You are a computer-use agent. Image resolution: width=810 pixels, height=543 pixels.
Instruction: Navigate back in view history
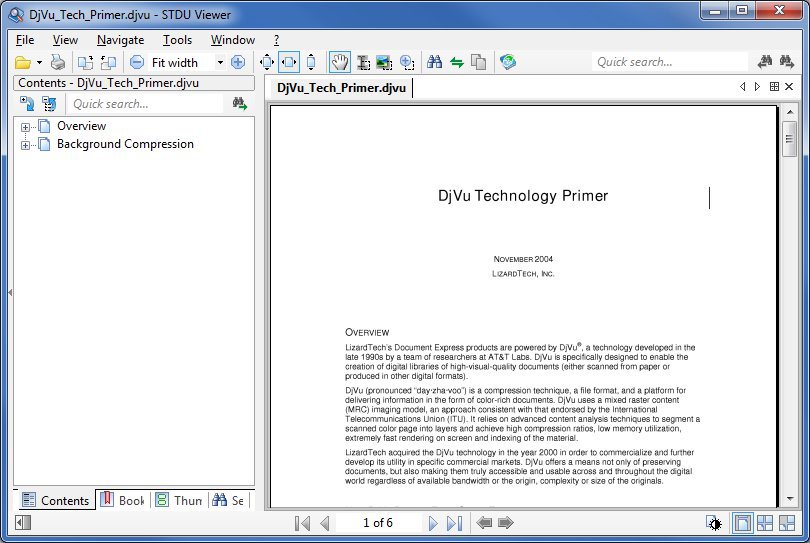[x=484, y=523]
